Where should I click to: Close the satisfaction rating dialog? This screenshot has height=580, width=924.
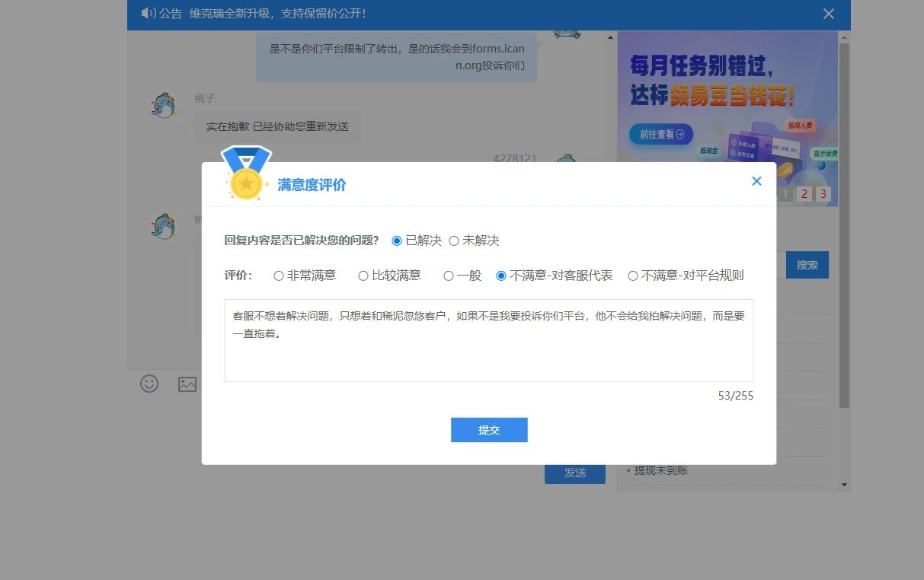(756, 181)
